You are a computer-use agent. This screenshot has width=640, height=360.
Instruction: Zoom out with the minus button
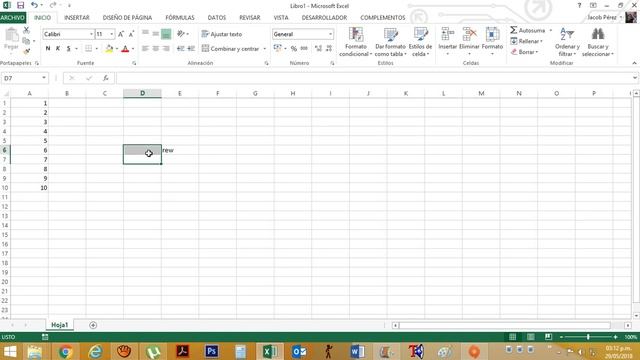[x=562, y=337]
